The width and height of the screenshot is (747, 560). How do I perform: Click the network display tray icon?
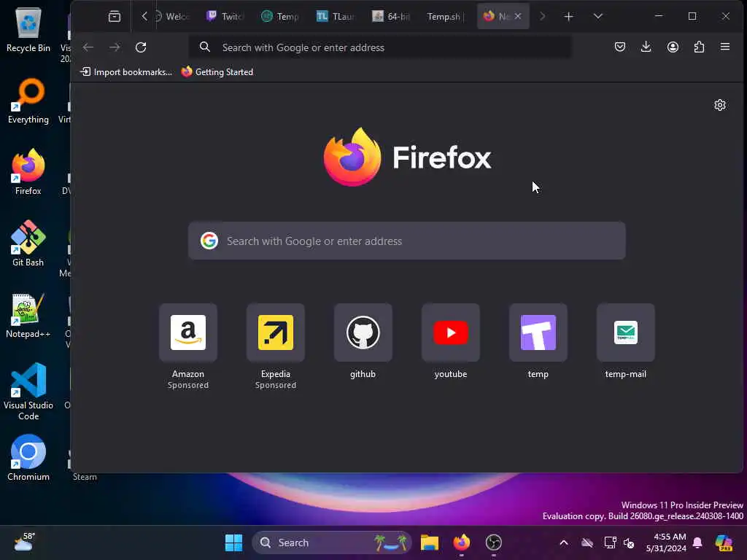[x=610, y=542]
